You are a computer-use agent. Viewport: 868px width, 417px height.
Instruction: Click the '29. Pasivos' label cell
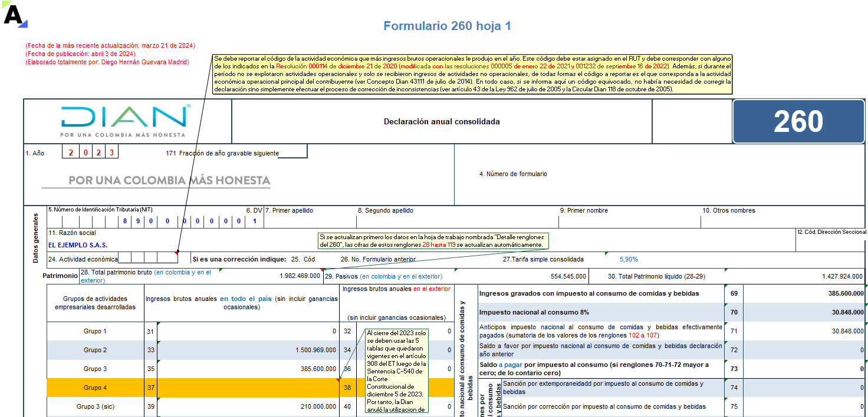point(383,276)
